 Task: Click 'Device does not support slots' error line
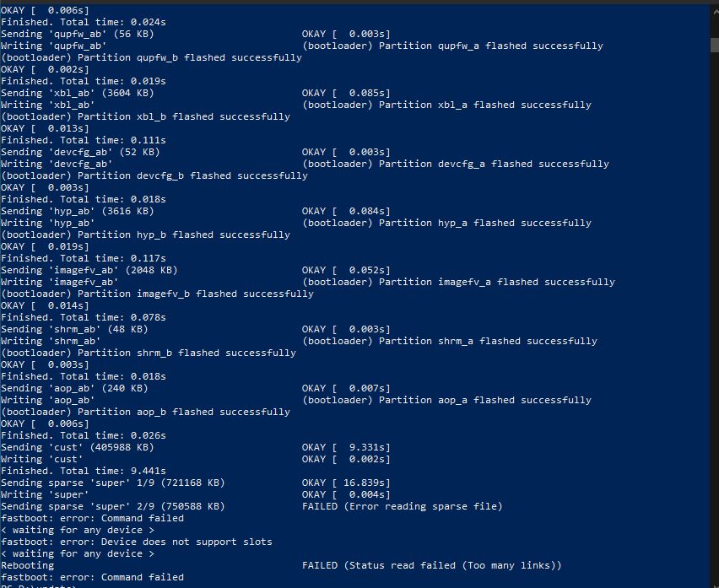point(136,542)
